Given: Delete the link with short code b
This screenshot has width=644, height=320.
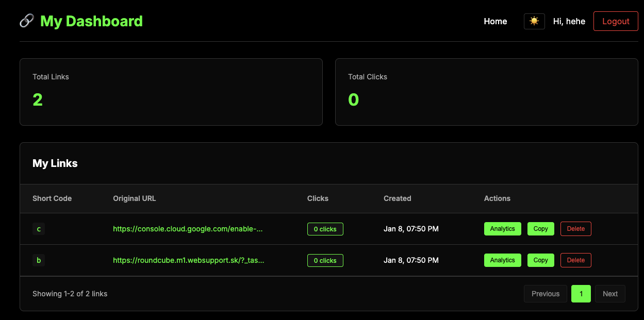Looking at the screenshot, I should [575, 260].
